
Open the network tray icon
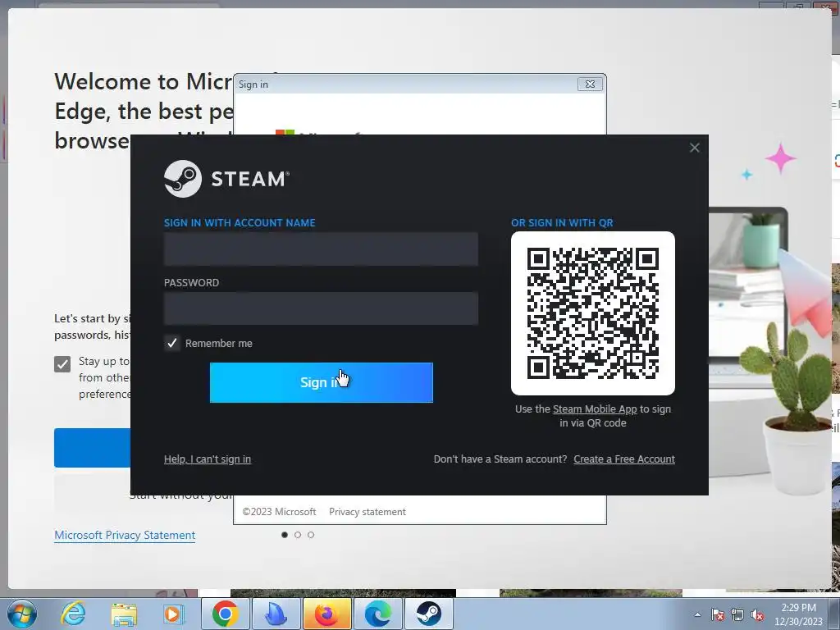(x=737, y=614)
